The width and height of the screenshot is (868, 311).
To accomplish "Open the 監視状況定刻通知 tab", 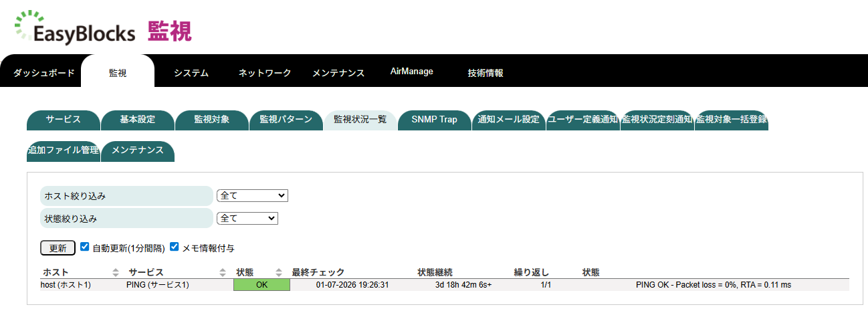I will pyautogui.click(x=657, y=120).
